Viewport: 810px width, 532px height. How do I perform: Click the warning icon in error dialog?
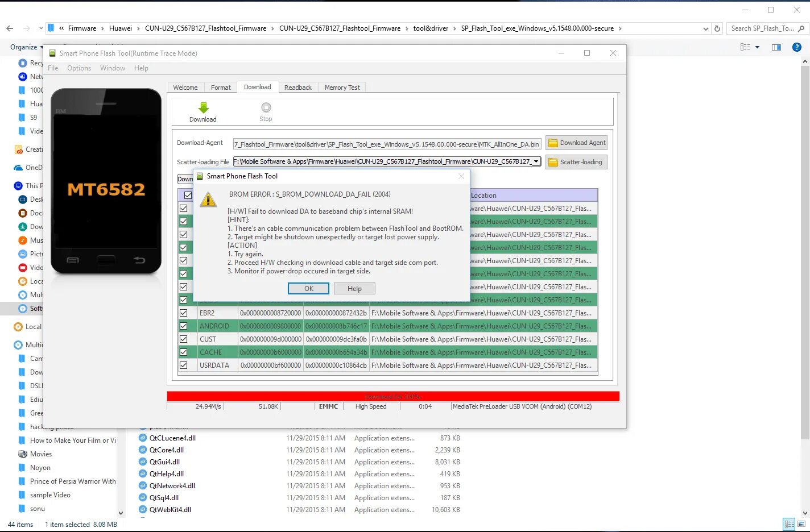(x=208, y=199)
